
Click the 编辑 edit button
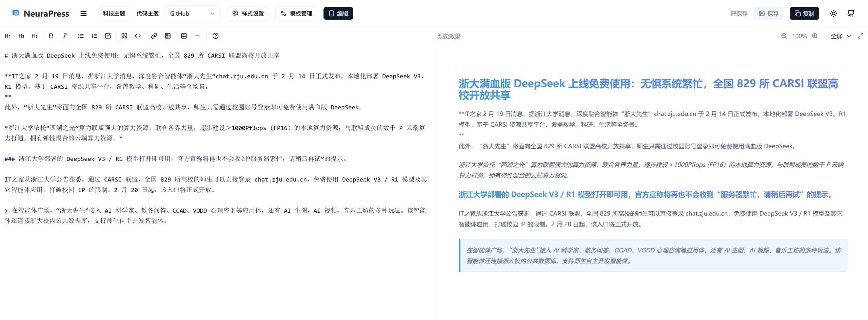coord(338,14)
